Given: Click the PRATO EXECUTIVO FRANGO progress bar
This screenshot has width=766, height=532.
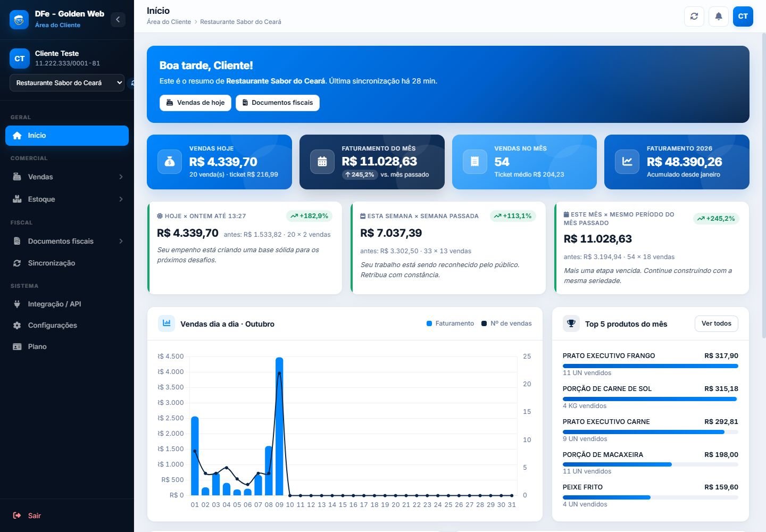Looking at the screenshot, I should [x=651, y=366].
